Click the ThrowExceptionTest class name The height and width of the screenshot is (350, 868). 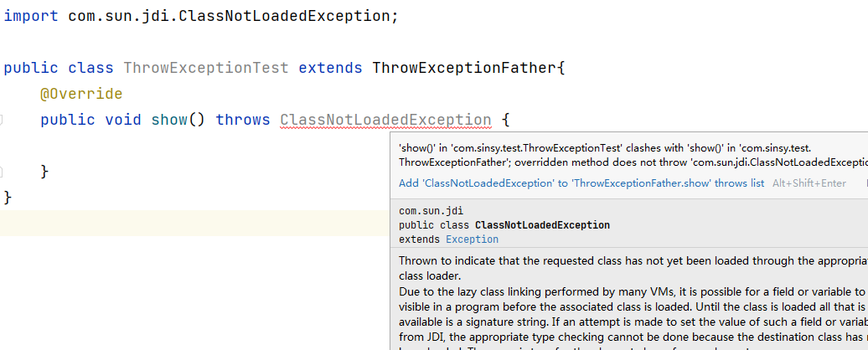click(x=205, y=68)
